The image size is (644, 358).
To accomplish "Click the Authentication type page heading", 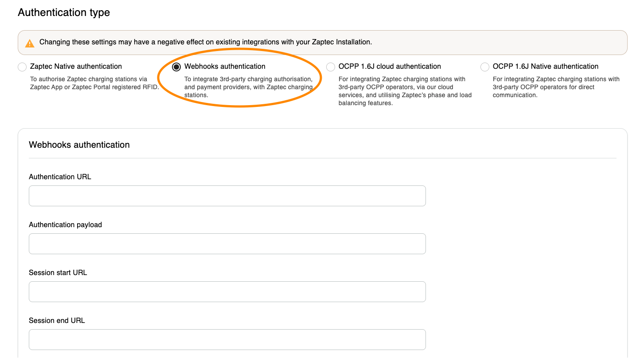I will click(64, 12).
